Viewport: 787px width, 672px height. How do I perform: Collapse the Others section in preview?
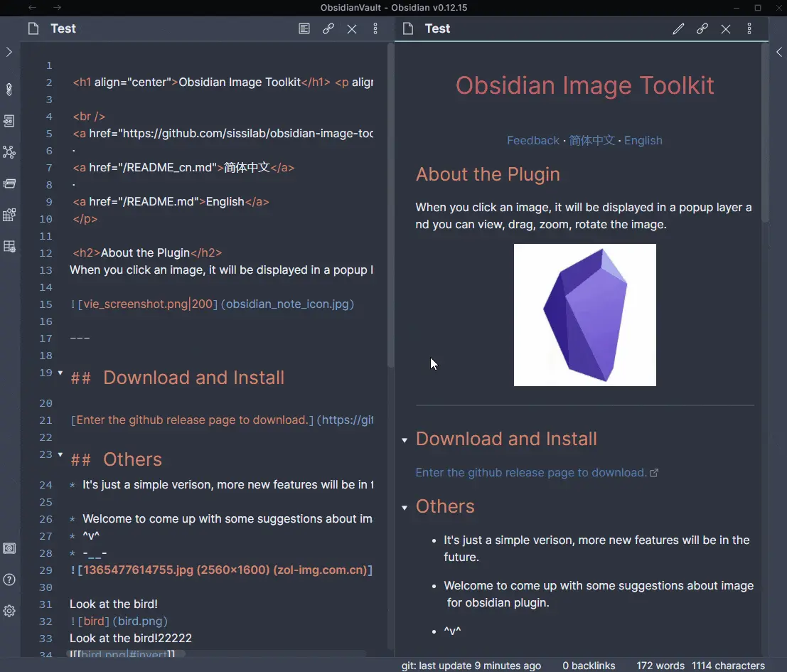click(x=405, y=507)
